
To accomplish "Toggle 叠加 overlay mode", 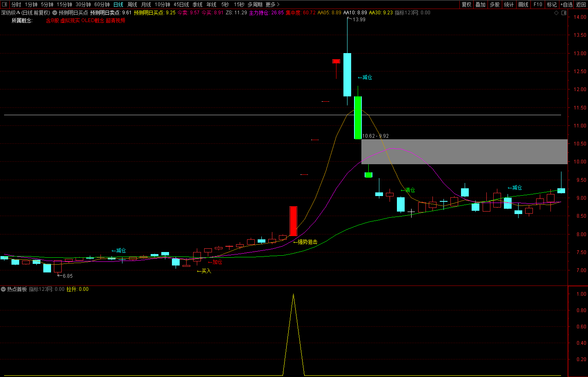I will coord(480,4).
